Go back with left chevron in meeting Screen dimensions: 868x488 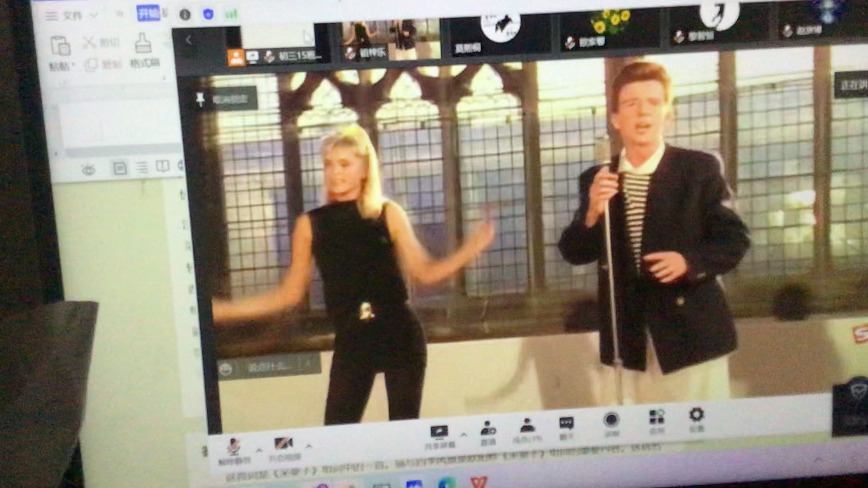pyautogui.click(x=189, y=40)
